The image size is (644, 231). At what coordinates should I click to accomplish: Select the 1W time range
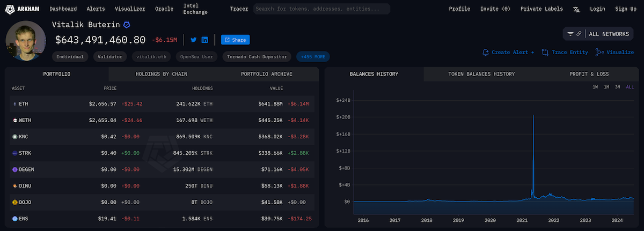click(595, 87)
